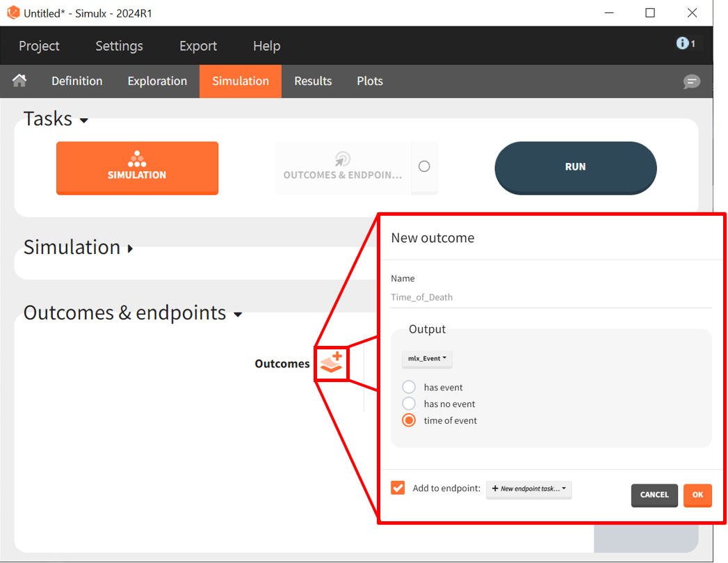Select the 'has no event' radio option

pos(409,404)
